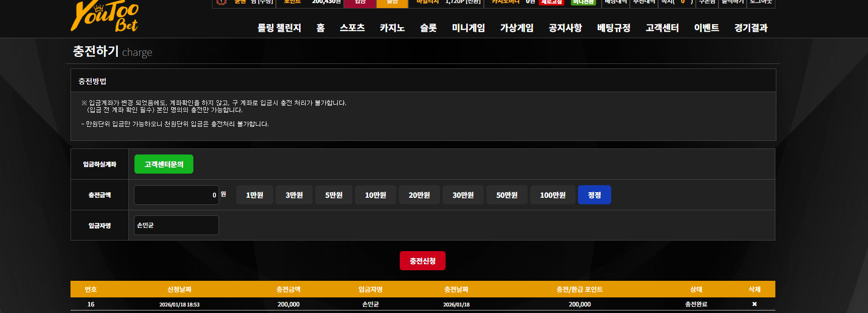Select the 1만원 amount button
Viewport: 868px width, 313px height.
click(x=254, y=195)
